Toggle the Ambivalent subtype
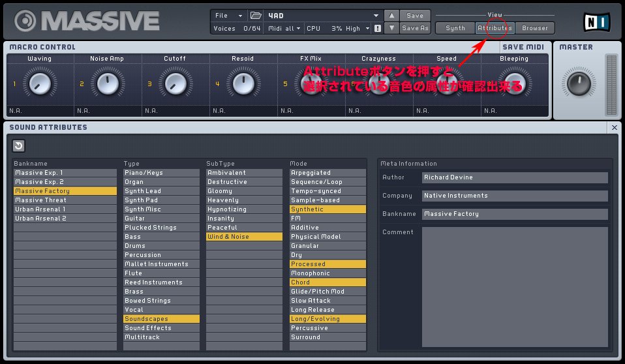 245,173
